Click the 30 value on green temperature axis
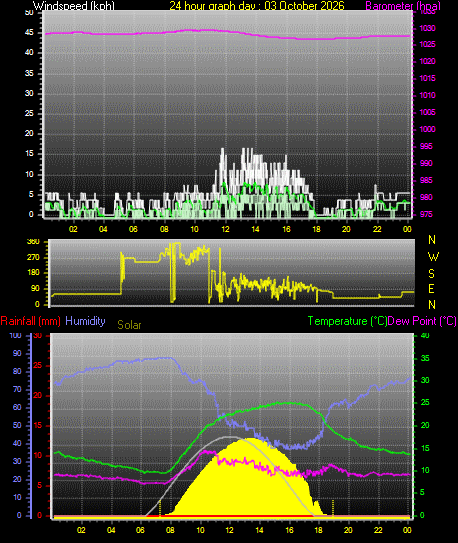This screenshot has height=543, width=458. pyautogui.click(x=425, y=380)
